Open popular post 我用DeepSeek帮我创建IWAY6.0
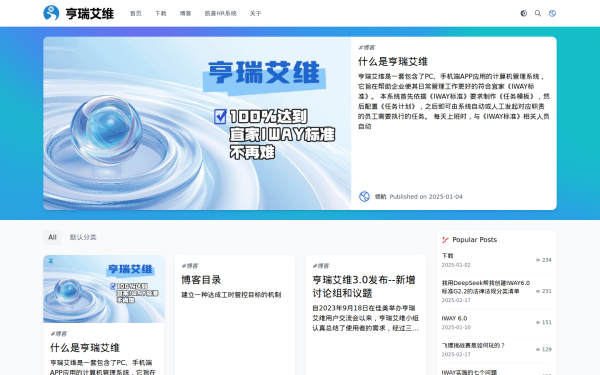This screenshot has height=375, width=600. tap(486, 287)
